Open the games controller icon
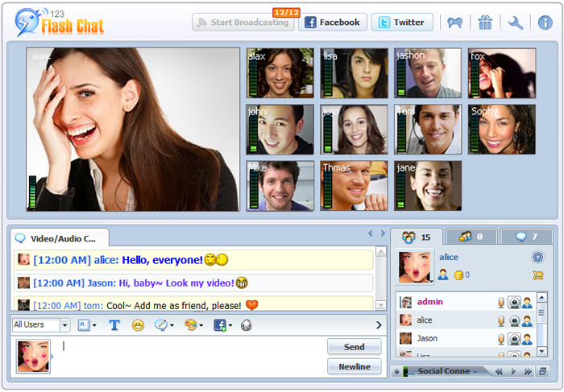The width and height of the screenshot is (564, 392). (456, 23)
